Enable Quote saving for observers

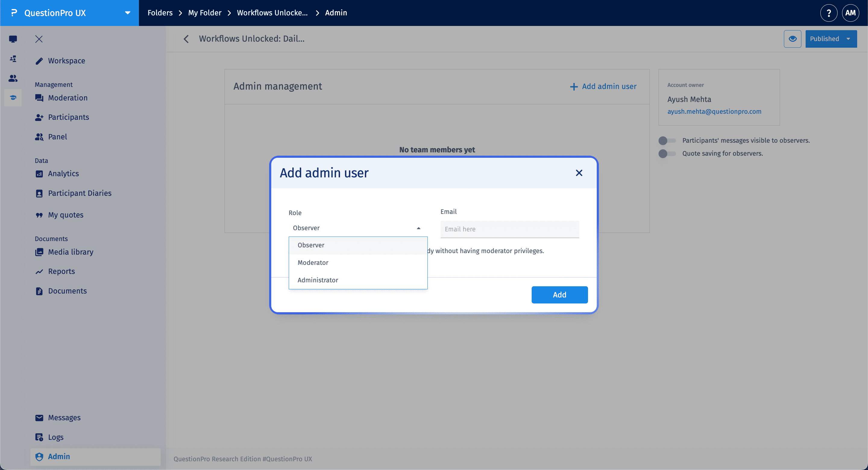click(x=666, y=154)
